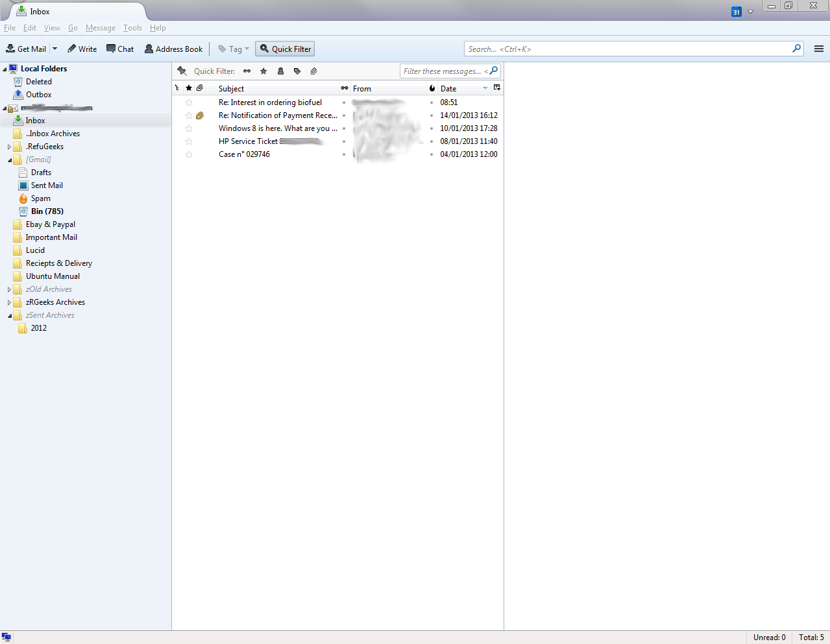Viewport: 830px width, 644px height.
Task: Click the global Search input field
Action: click(627, 49)
